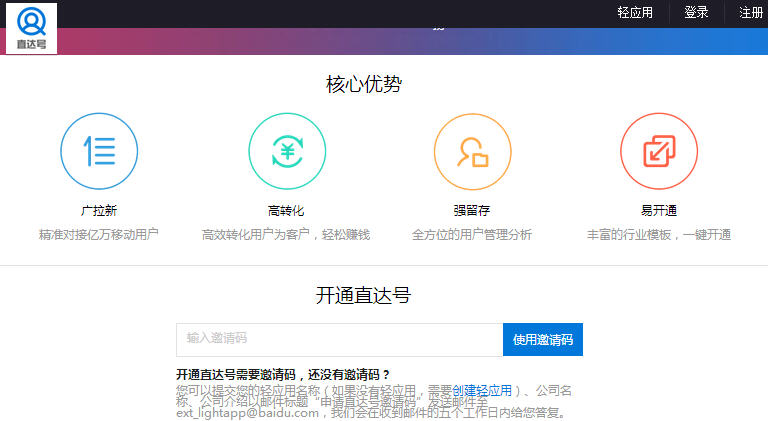The height and width of the screenshot is (421, 768).
Task: Click the 直达号 logo in the header
Action: 31,28
